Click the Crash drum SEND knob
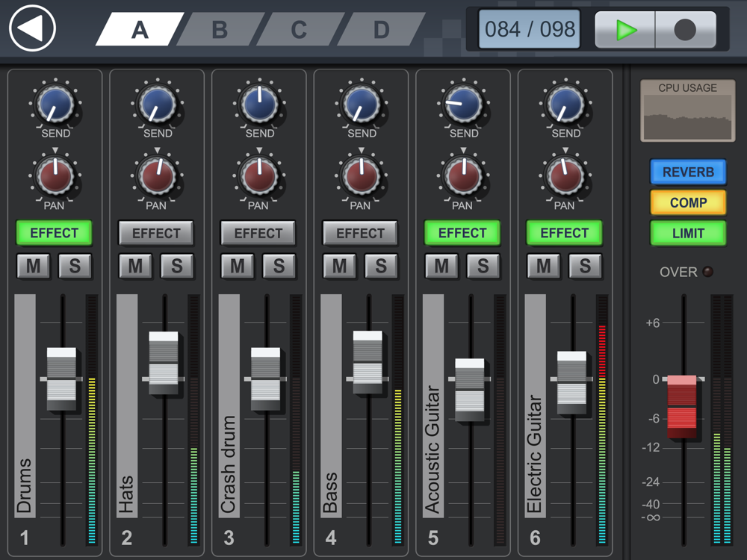The width and height of the screenshot is (747, 560). pyautogui.click(x=258, y=104)
